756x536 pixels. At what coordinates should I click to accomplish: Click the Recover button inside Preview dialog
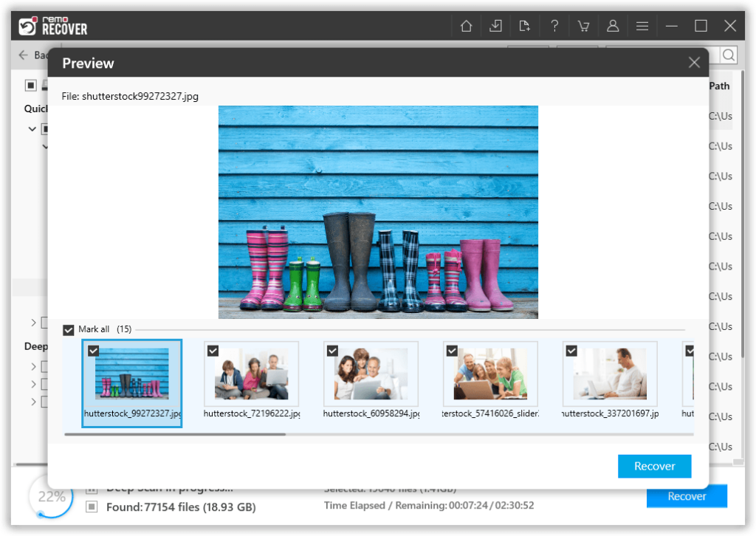[x=654, y=466]
